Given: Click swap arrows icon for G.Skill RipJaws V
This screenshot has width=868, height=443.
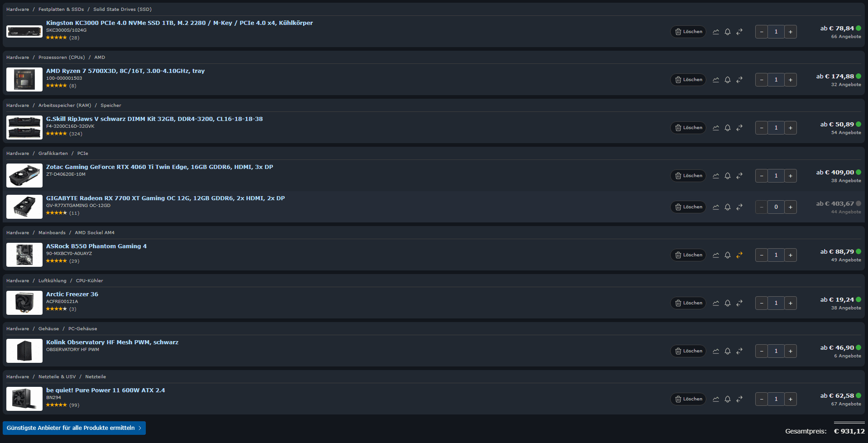Looking at the screenshot, I should [739, 128].
